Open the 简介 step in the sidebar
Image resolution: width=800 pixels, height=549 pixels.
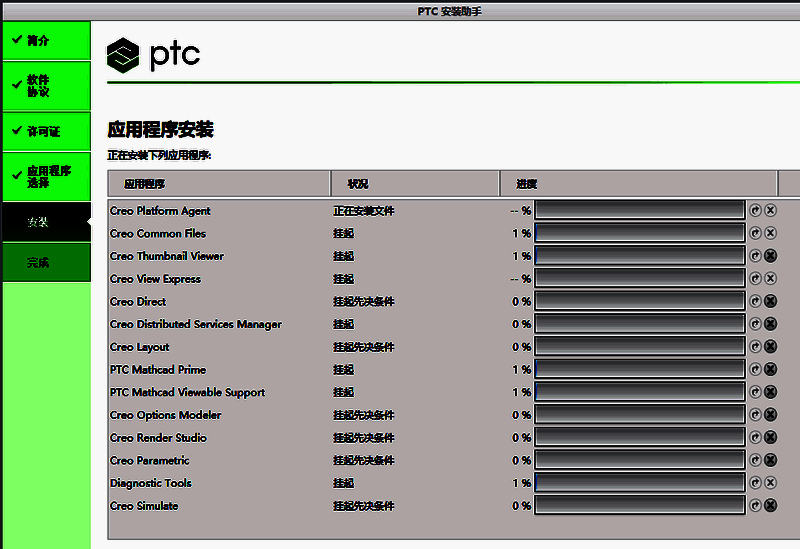click(x=45, y=41)
